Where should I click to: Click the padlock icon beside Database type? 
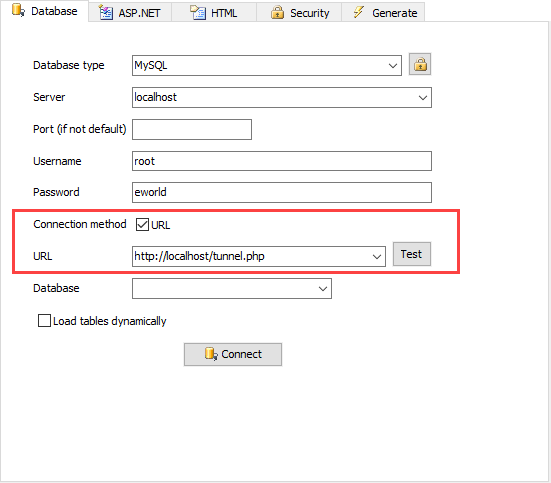[420, 64]
